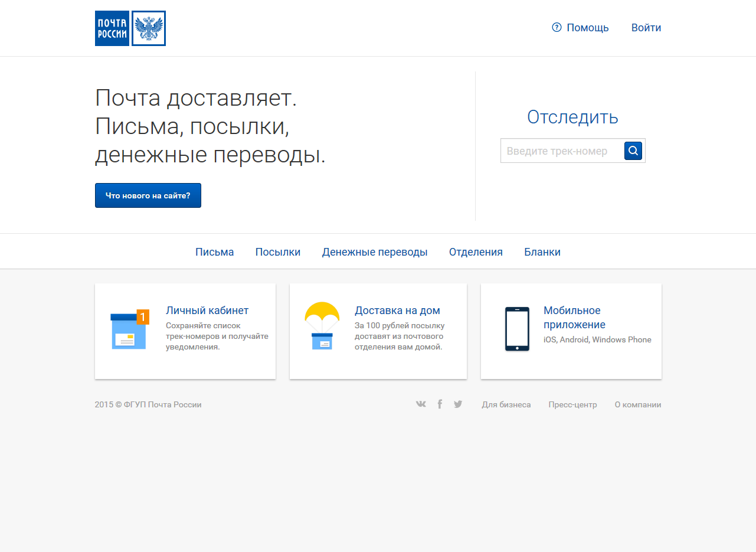Click the Facebook social icon
The width and height of the screenshot is (756, 552).
[x=440, y=404]
